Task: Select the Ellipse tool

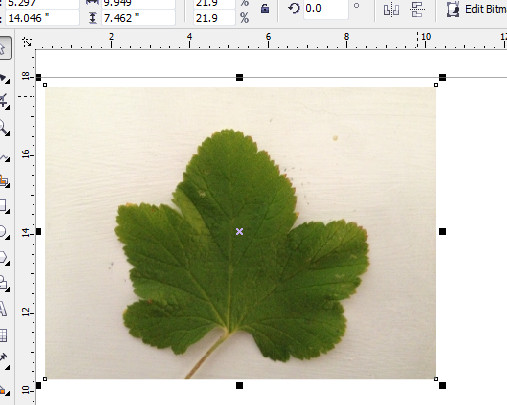Action: point(3,231)
